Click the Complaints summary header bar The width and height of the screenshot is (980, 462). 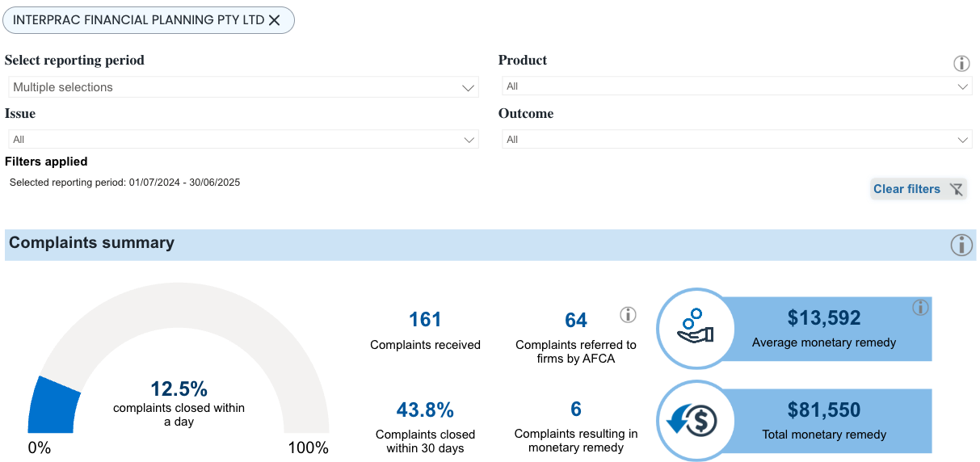pos(477,244)
